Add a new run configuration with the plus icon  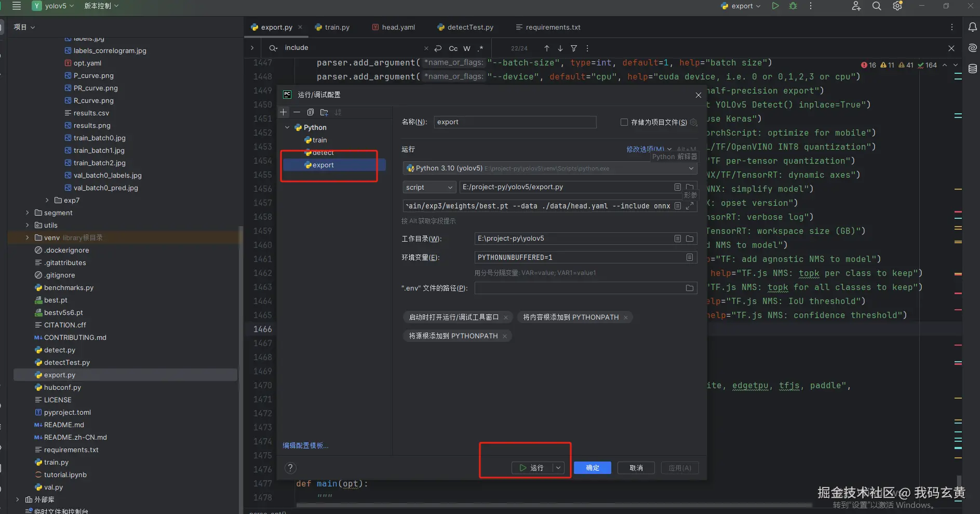(x=284, y=112)
